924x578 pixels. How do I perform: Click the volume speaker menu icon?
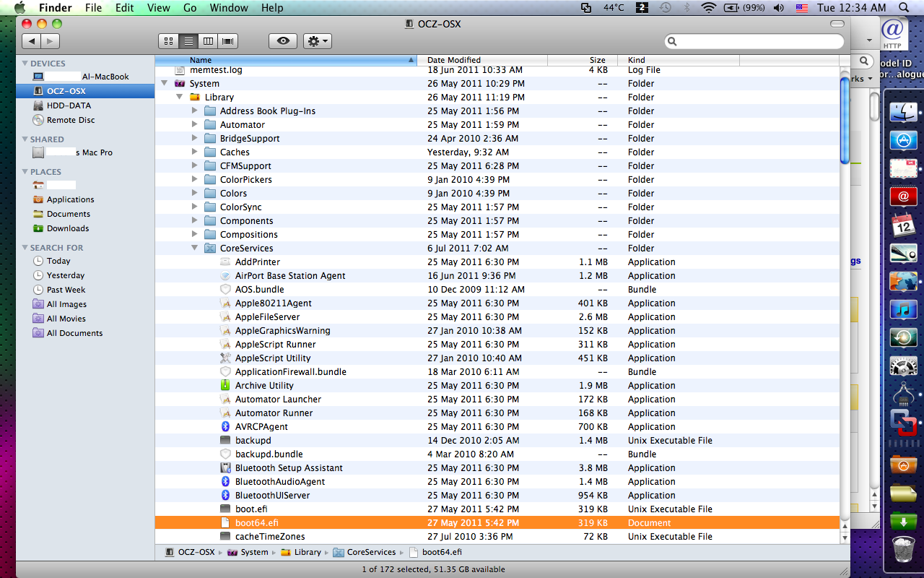[778, 8]
